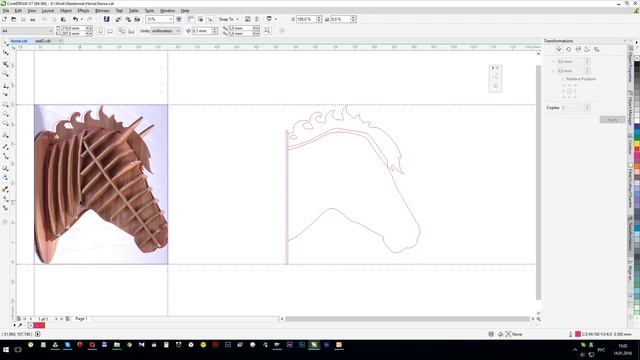Click the Import icon

pos(118,19)
